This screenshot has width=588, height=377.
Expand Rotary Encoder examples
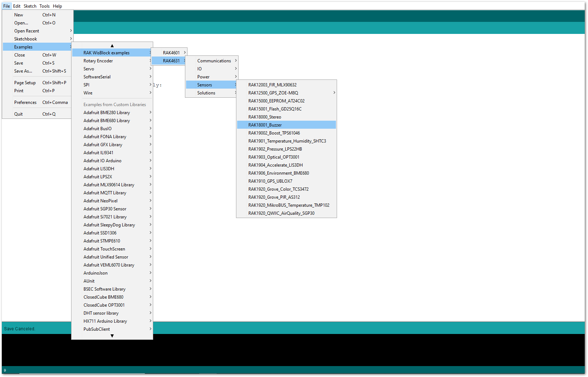point(112,61)
